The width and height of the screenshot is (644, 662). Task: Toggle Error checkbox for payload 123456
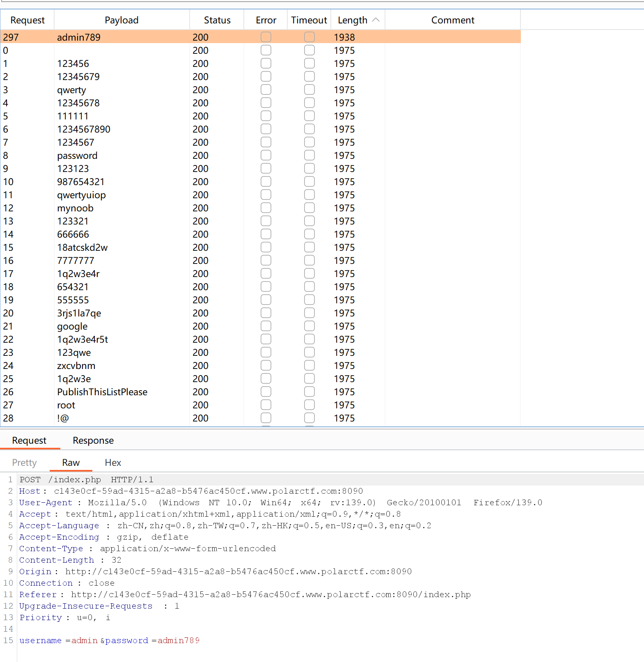pos(266,63)
